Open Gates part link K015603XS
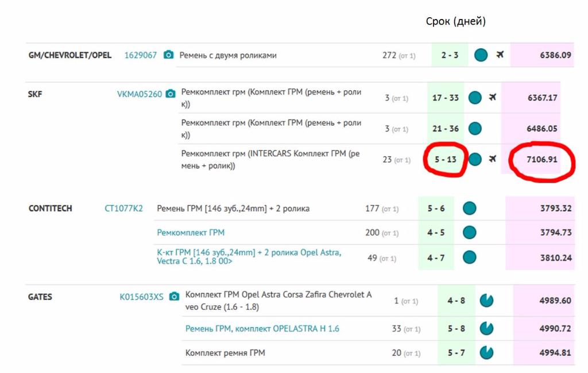 pos(141,297)
